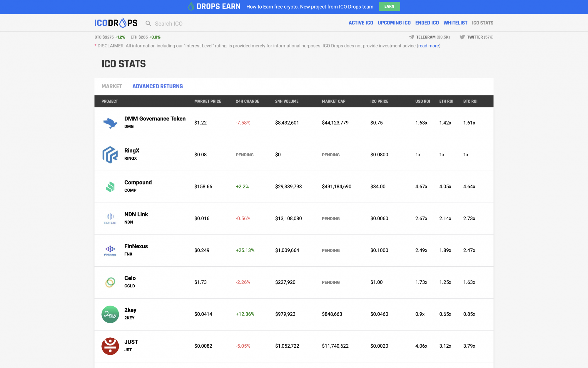
Task: Click RingX PENDING 24h change
Action: click(245, 155)
